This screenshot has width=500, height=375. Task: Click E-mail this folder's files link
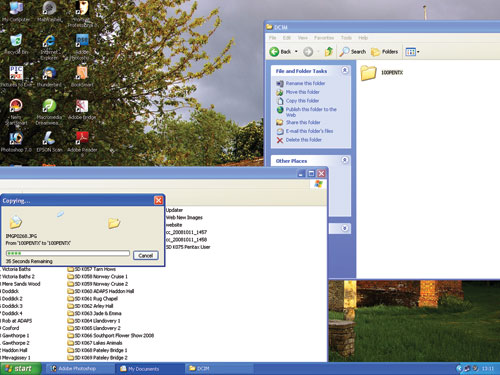pos(309,131)
